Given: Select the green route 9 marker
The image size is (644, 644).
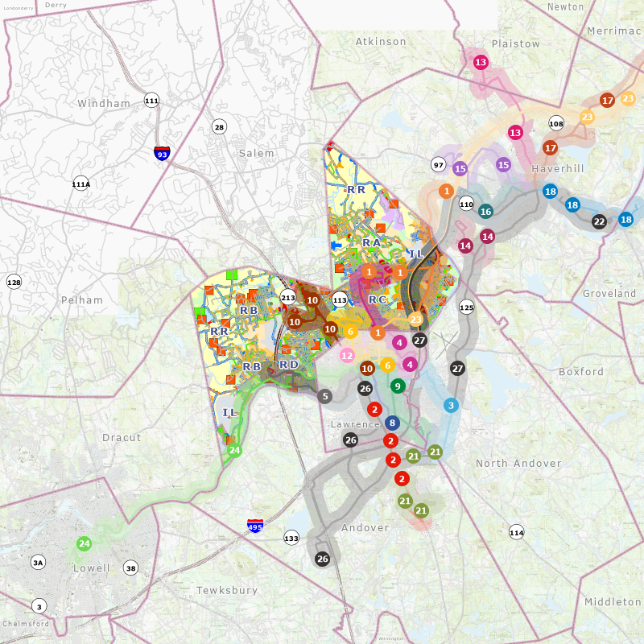Looking at the screenshot, I should (x=397, y=386).
